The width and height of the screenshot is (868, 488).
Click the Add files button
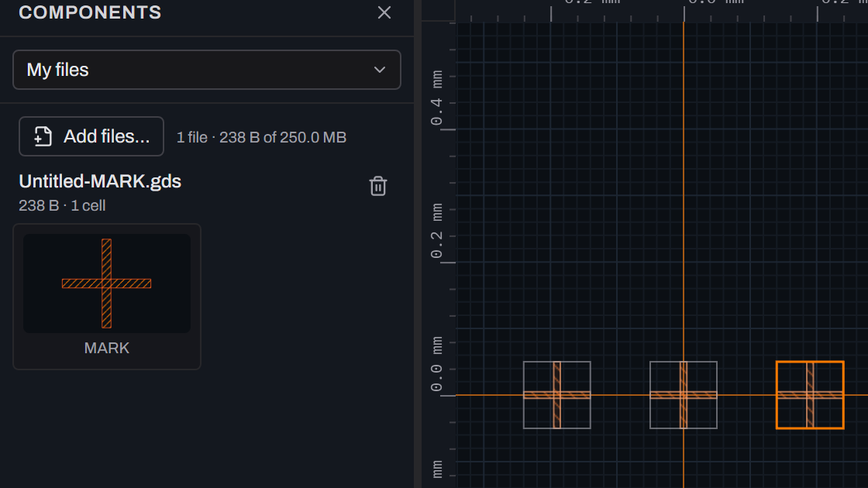[x=91, y=136]
